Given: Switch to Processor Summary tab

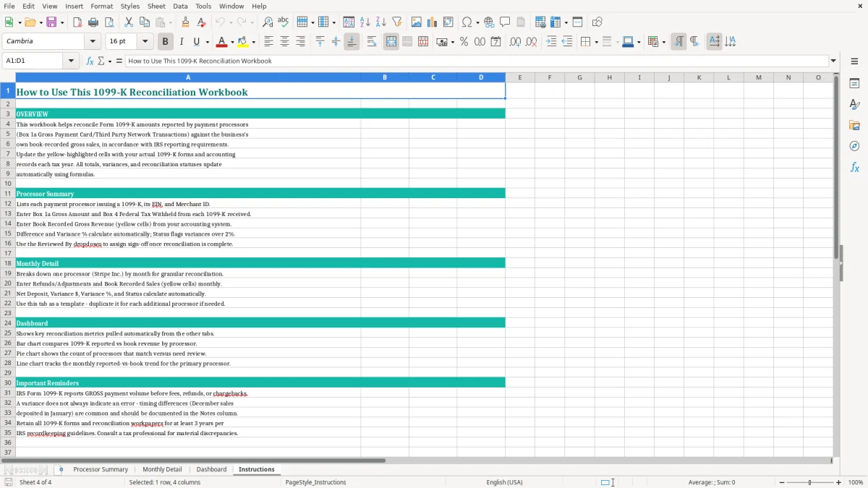Looking at the screenshot, I should (x=101, y=469).
